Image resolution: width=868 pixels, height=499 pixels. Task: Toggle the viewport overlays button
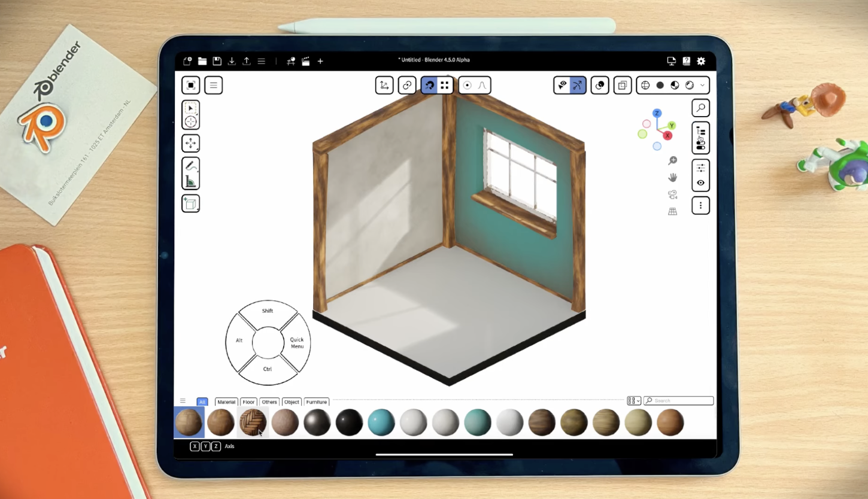[600, 85]
